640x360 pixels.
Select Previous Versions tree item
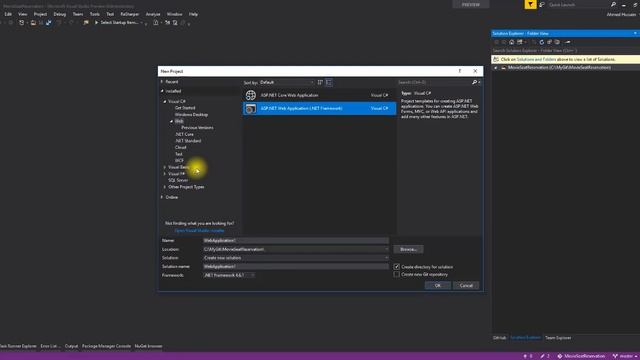(x=197, y=128)
